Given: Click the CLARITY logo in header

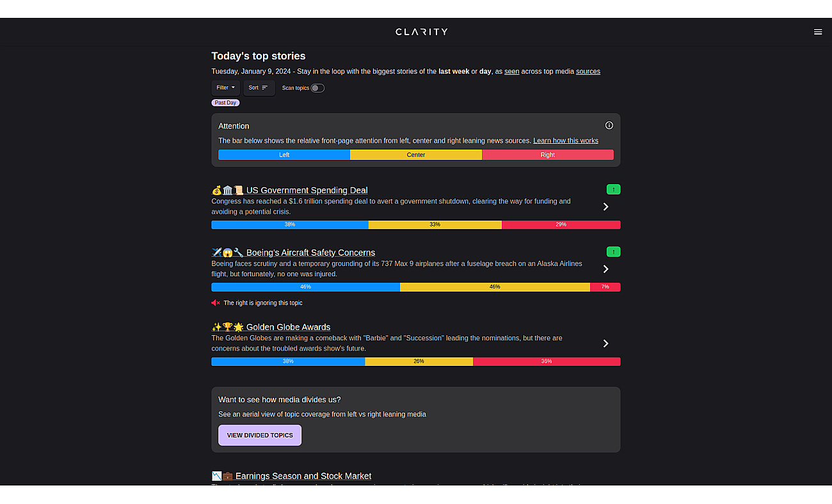Looking at the screenshot, I should tap(422, 32).
